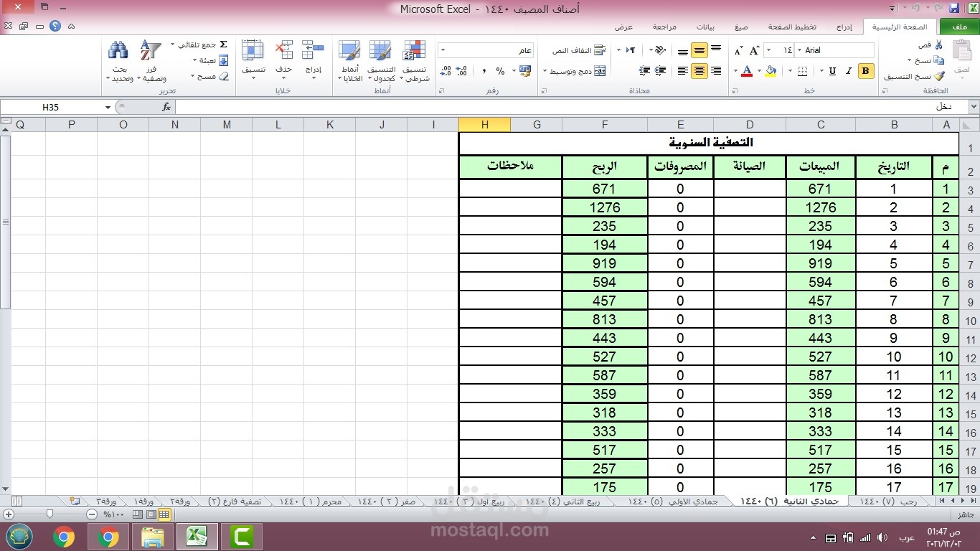Click the Increase Indent icon

tap(644, 70)
